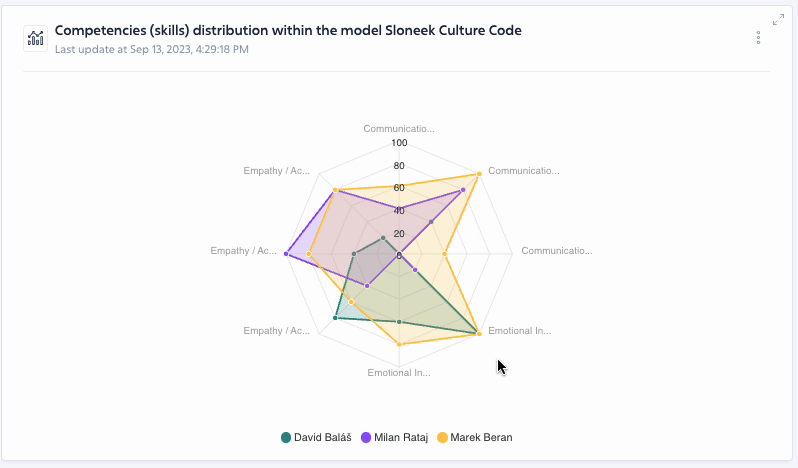Open the three-dot options menu

[x=758, y=38]
